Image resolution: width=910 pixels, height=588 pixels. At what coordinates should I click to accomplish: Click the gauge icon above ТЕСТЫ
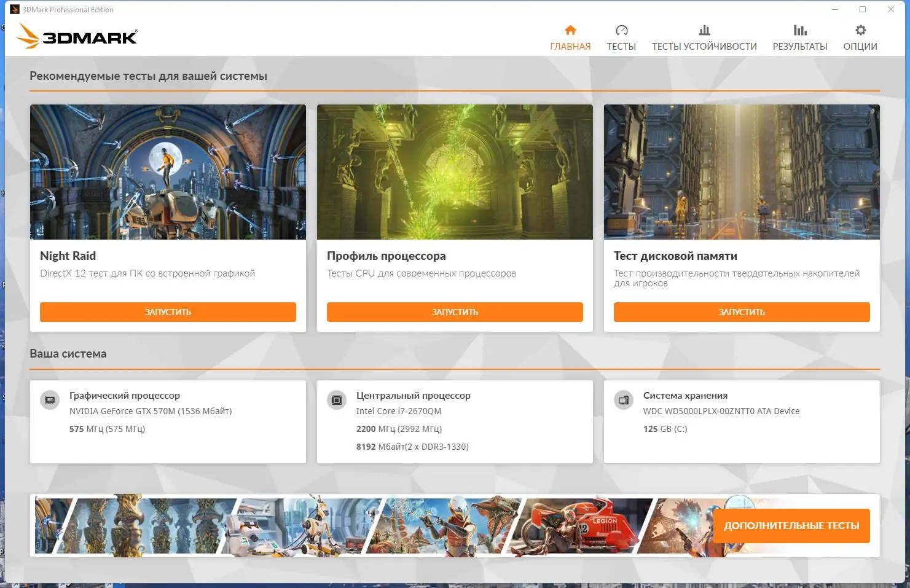click(x=621, y=30)
